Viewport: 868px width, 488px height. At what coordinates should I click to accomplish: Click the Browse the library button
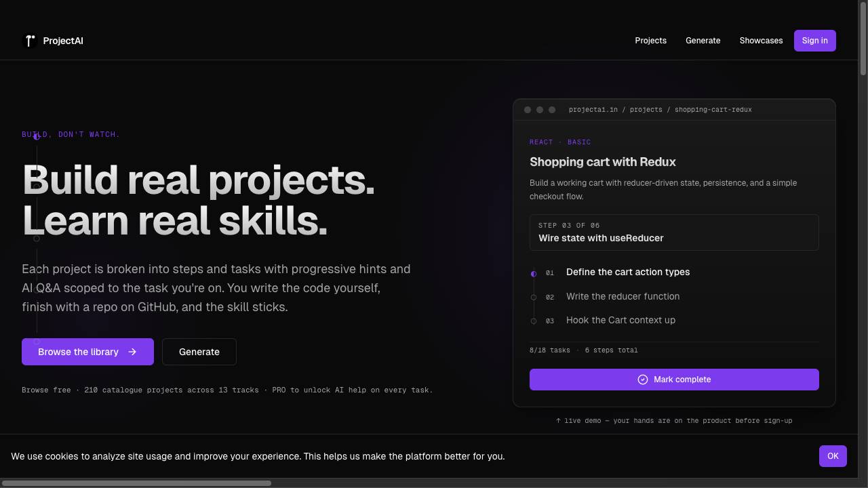87,352
